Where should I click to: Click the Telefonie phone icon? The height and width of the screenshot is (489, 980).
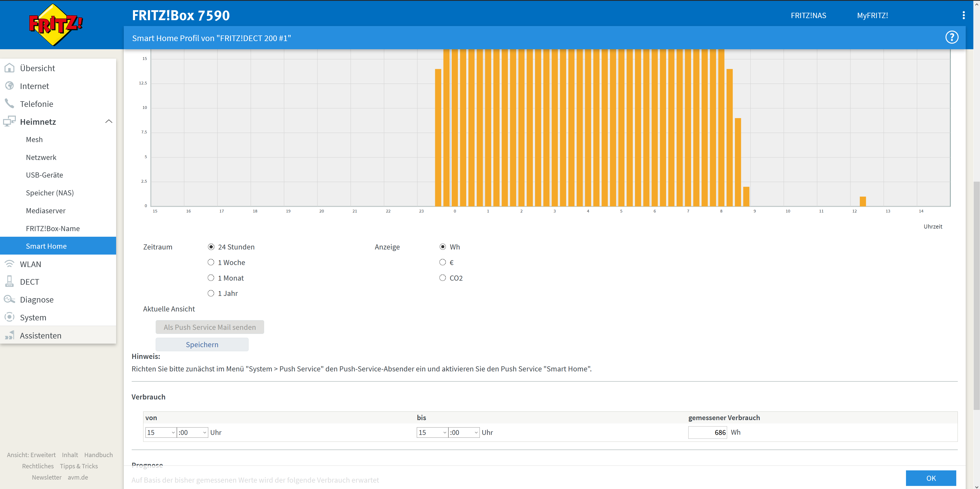pyautogui.click(x=9, y=103)
